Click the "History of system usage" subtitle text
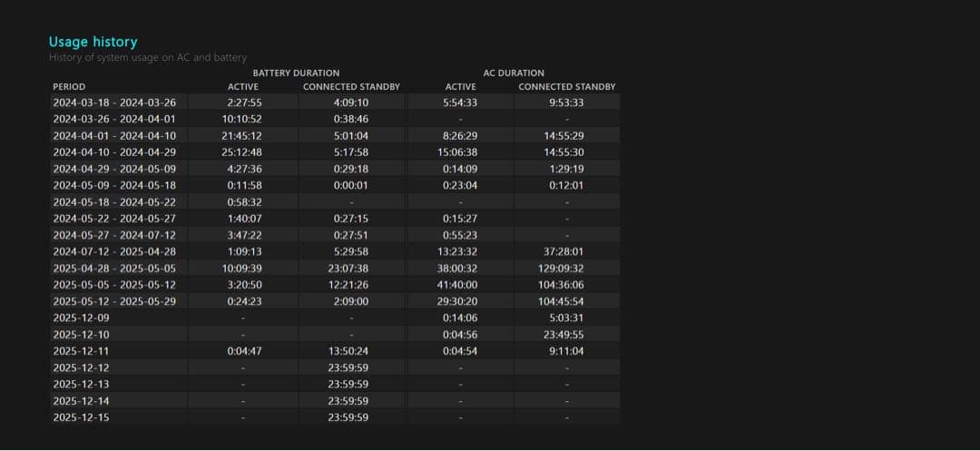Image resolution: width=980 pixels, height=451 pixels. pyautogui.click(x=148, y=57)
